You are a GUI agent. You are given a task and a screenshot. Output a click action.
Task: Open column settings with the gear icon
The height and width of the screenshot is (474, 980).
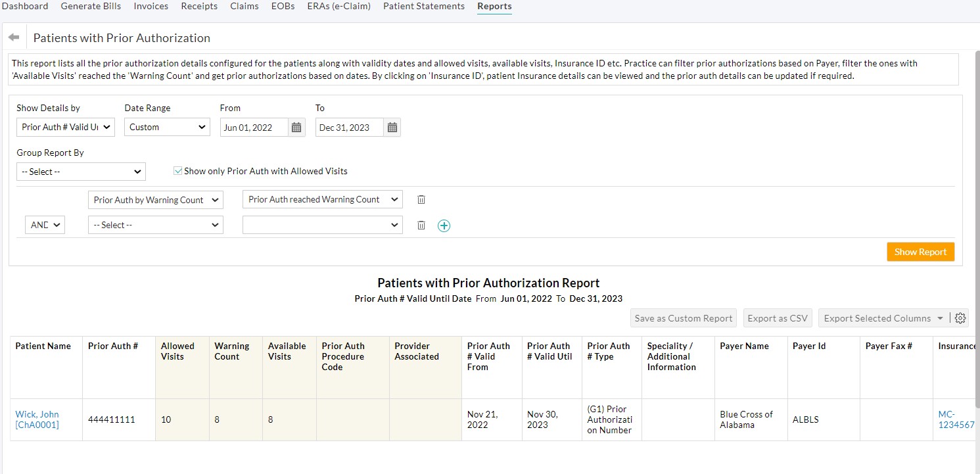(960, 318)
